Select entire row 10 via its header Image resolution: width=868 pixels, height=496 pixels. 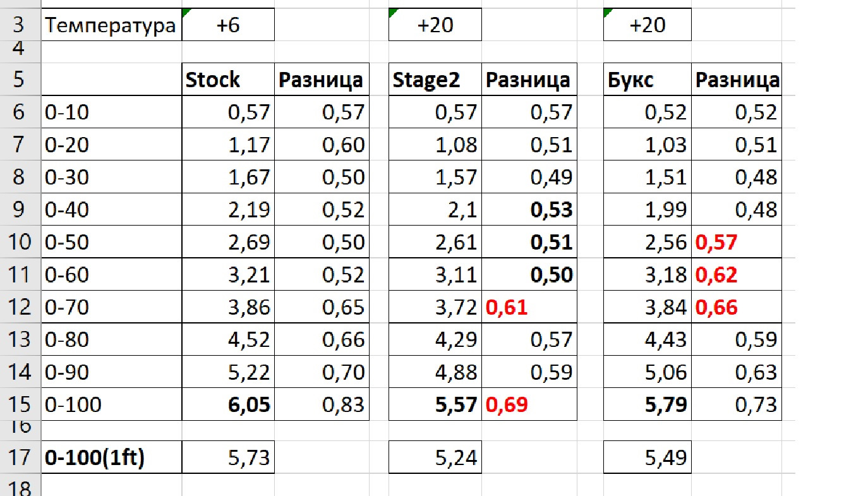pos(20,242)
